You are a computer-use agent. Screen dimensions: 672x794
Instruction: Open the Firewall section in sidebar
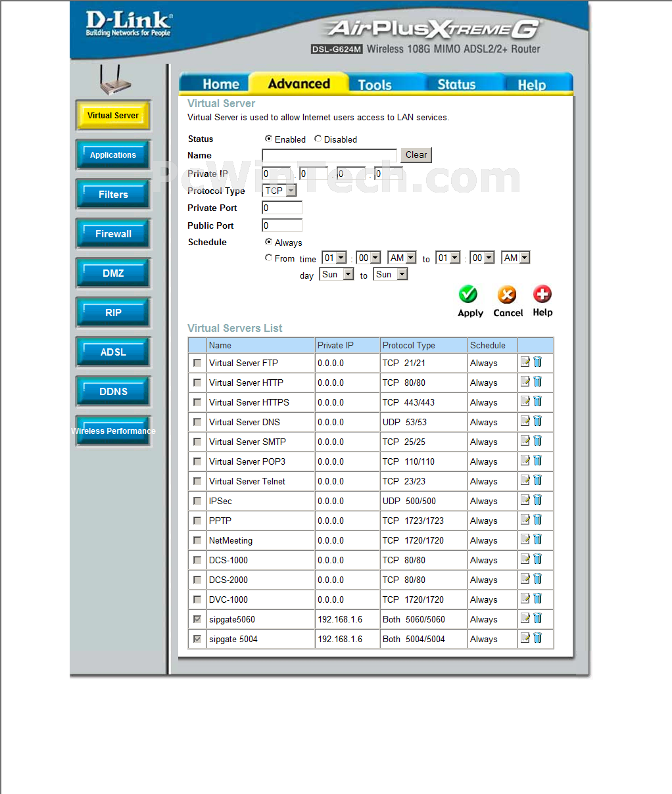(113, 234)
